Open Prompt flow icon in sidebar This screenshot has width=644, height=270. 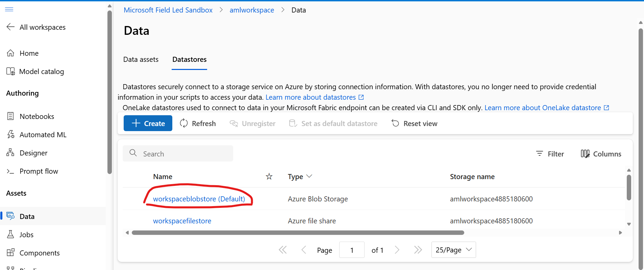10,171
